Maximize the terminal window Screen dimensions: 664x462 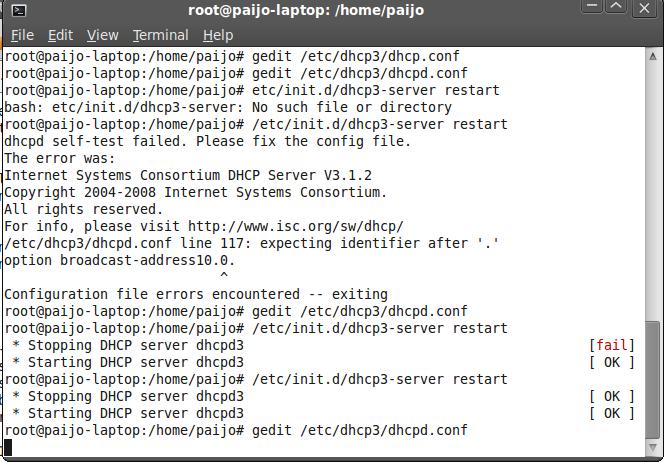pyautogui.click(x=618, y=8)
